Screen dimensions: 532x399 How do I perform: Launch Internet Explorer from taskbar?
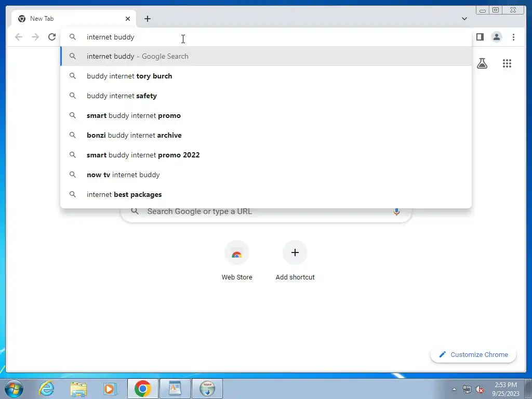46,389
